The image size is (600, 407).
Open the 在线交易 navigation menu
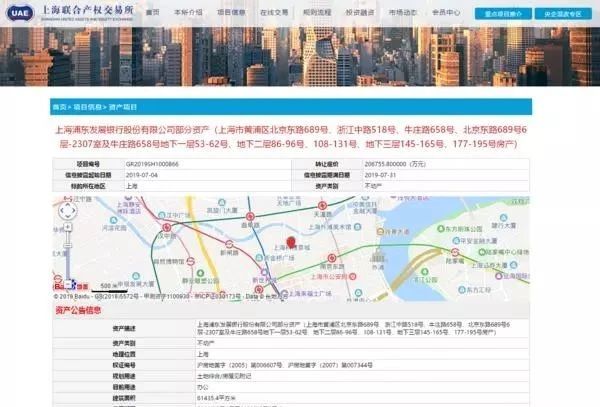click(274, 12)
